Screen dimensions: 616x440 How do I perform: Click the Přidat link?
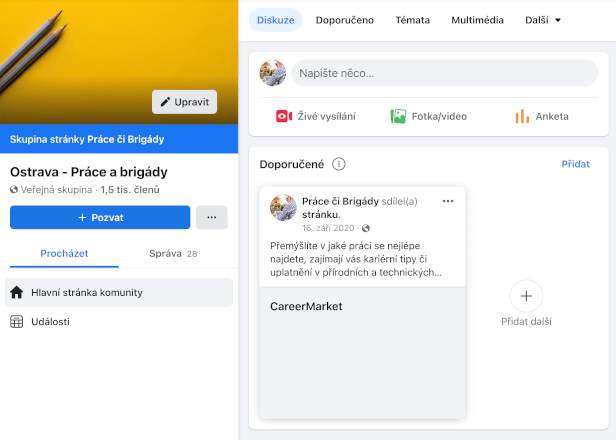point(575,164)
